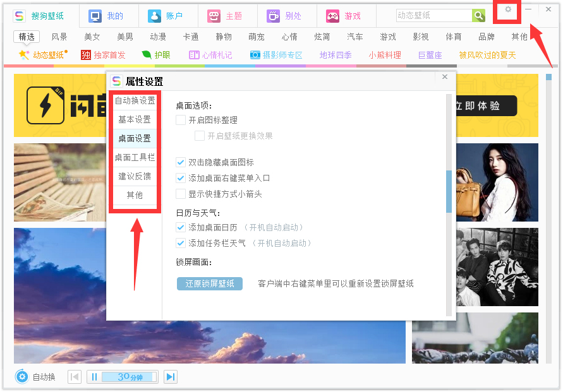
Task: Enable 开启图标整理 checkbox
Action: click(x=181, y=119)
